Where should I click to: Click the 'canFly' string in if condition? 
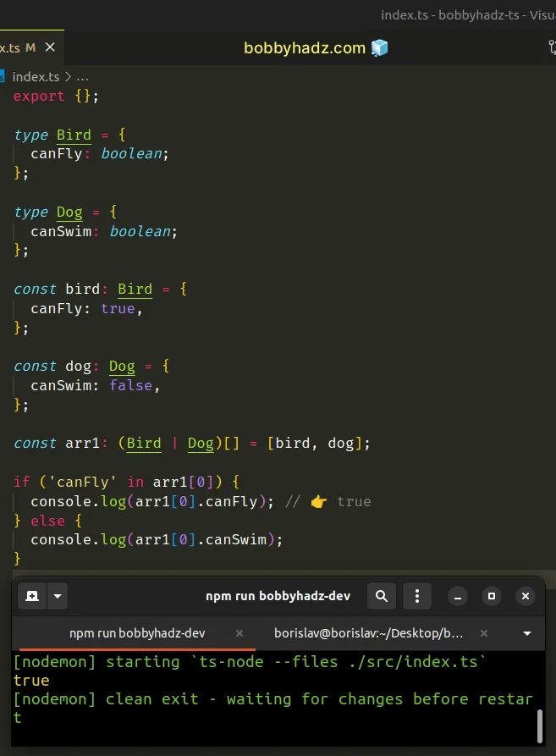(82, 483)
